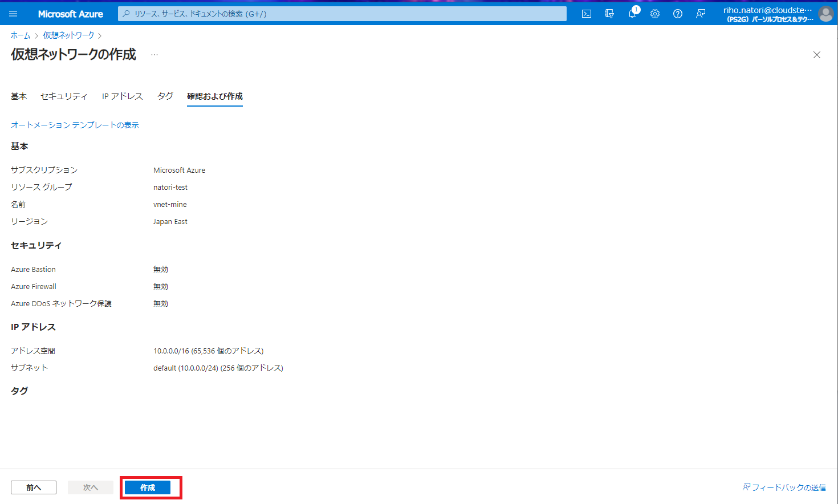Click the 作成 button
Viewport: 838px width, 504px height.
(148, 487)
